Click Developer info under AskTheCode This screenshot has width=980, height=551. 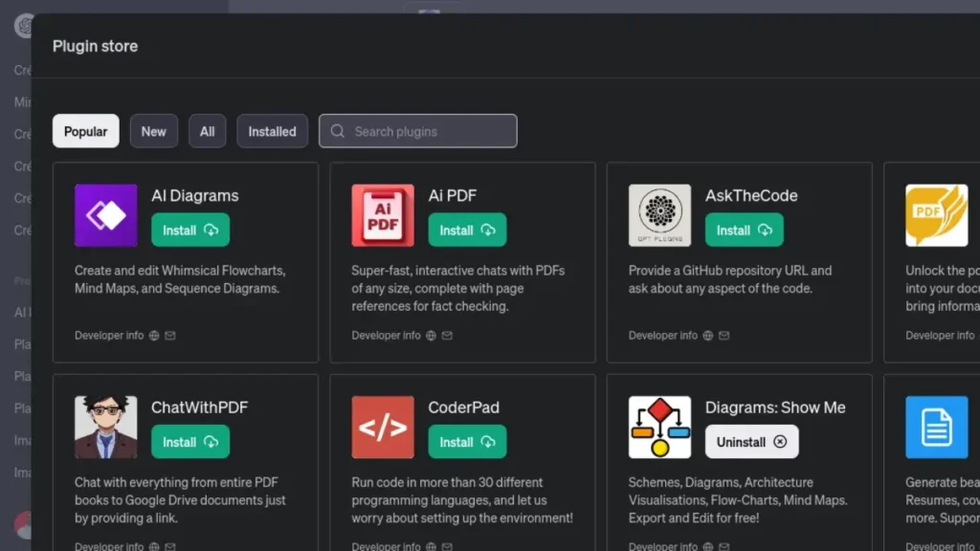(662, 336)
